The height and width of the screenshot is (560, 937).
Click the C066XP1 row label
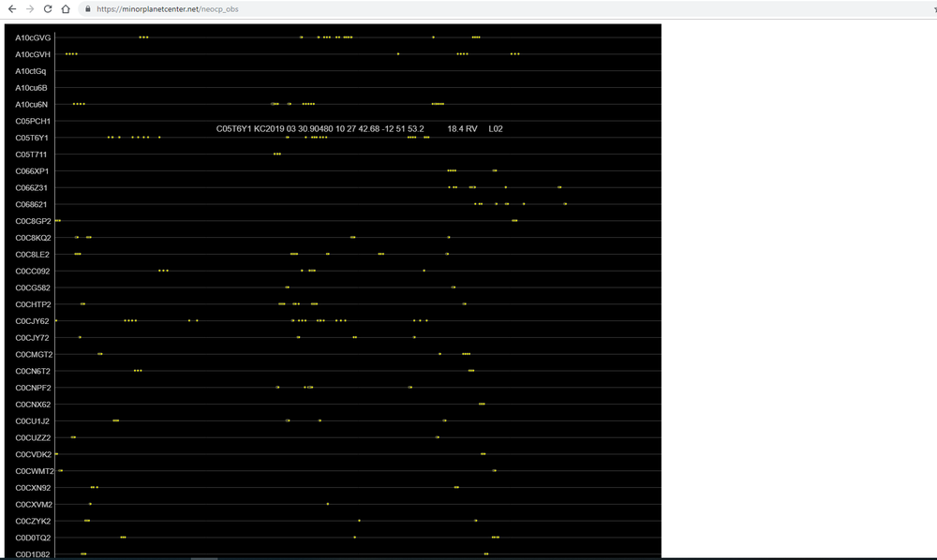click(x=33, y=171)
